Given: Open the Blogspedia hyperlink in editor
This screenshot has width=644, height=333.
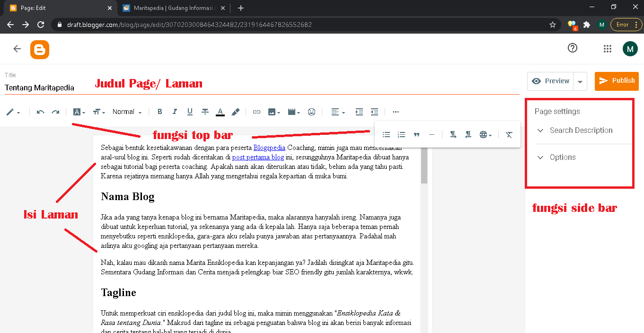Looking at the screenshot, I should (x=269, y=147).
